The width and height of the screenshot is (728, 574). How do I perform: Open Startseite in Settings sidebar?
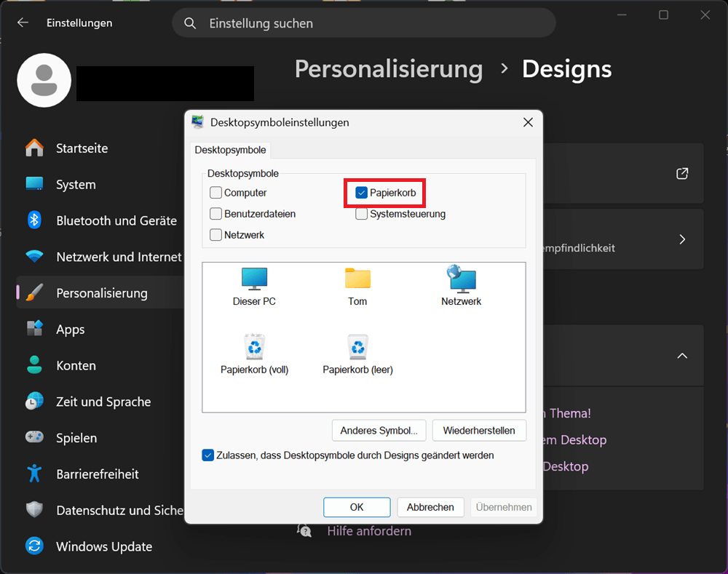(100, 148)
